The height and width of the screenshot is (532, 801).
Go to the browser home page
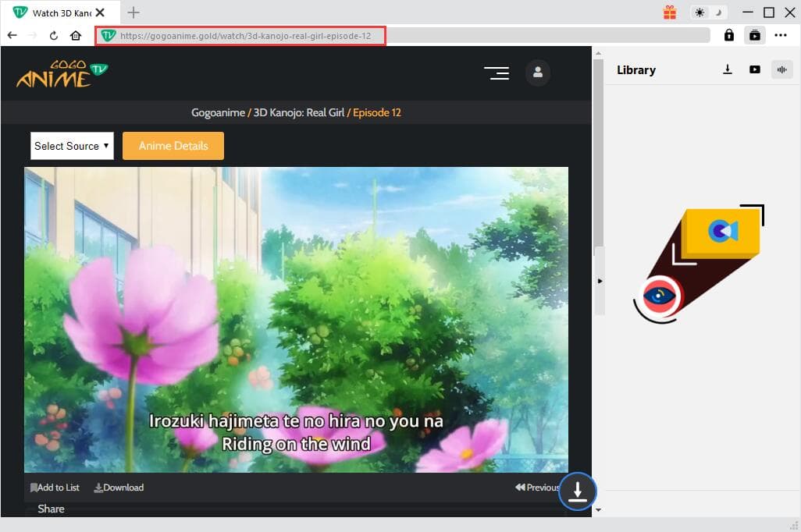pos(76,35)
